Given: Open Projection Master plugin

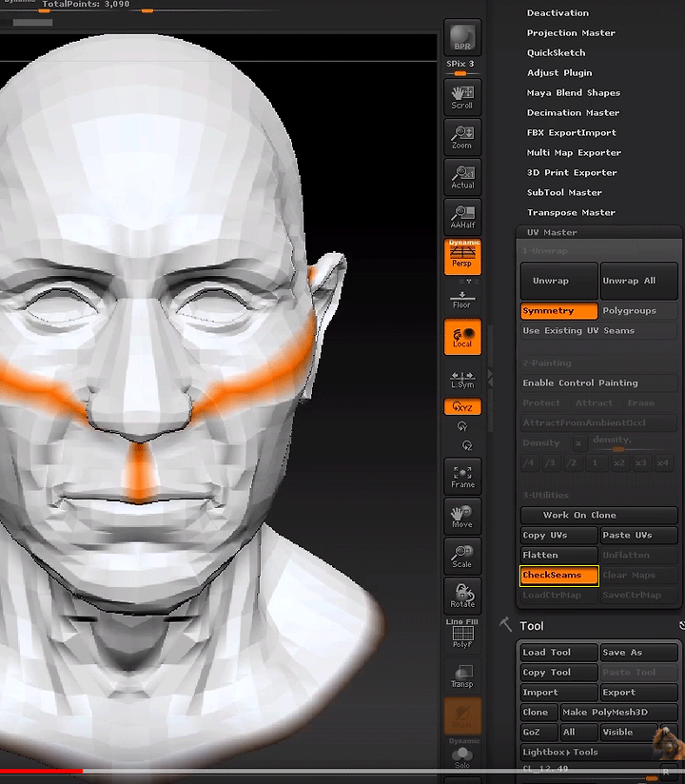Looking at the screenshot, I should (571, 33).
